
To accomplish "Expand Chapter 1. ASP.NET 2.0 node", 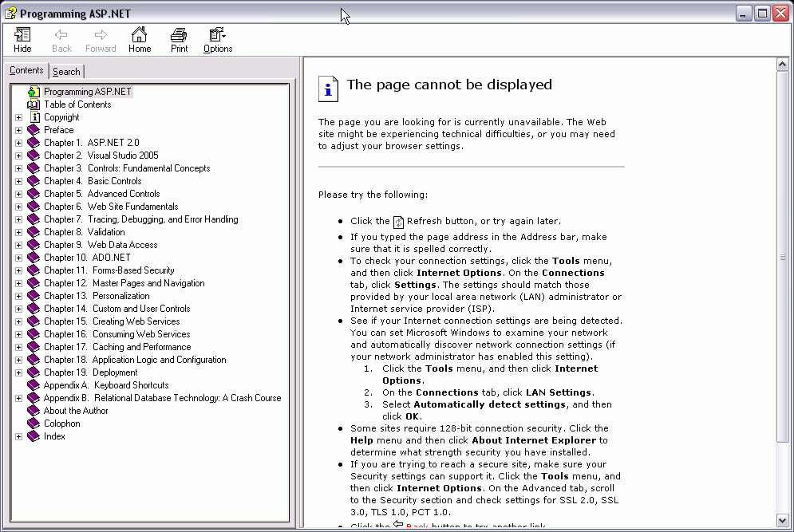I will (x=18, y=143).
